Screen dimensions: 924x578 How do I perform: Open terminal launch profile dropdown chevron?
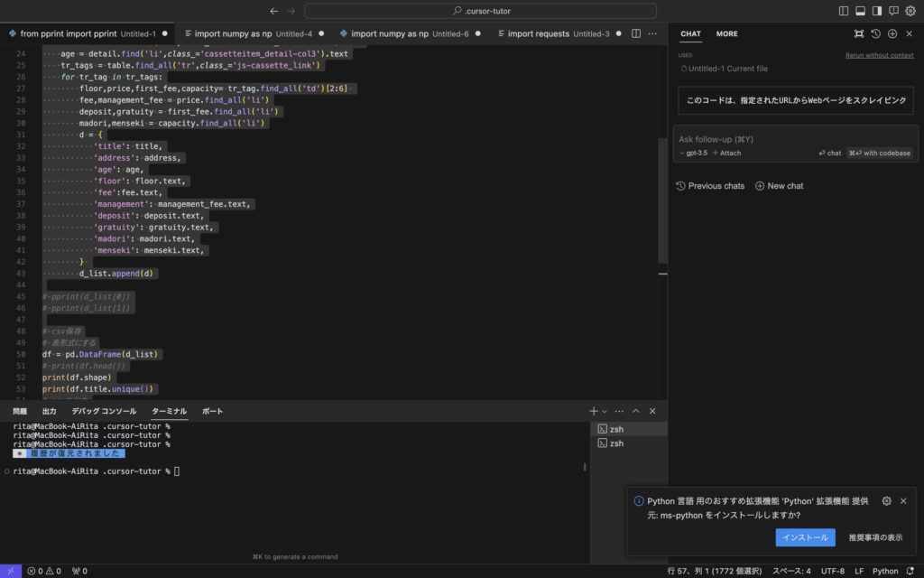click(604, 411)
